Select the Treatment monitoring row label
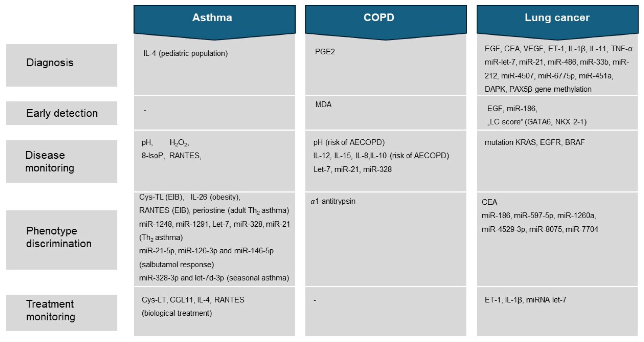The width and height of the screenshot is (644, 342). (51, 311)
